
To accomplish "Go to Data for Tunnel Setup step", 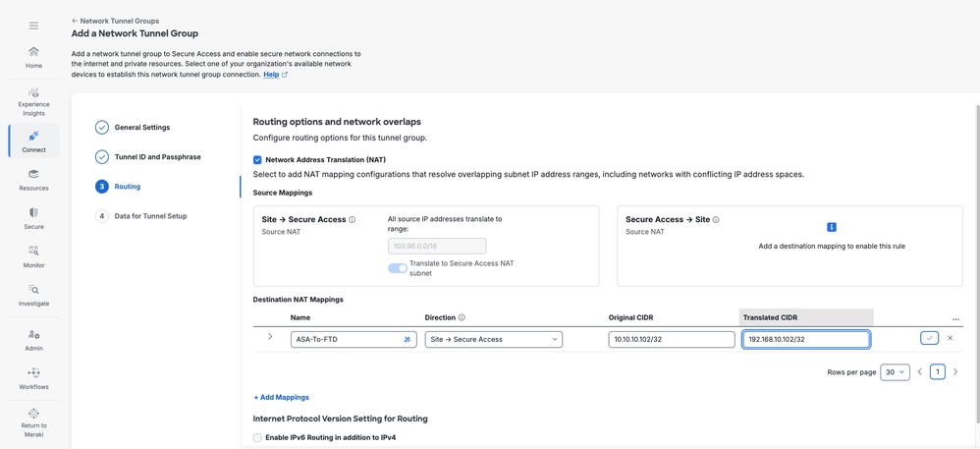I will point(141,216).
